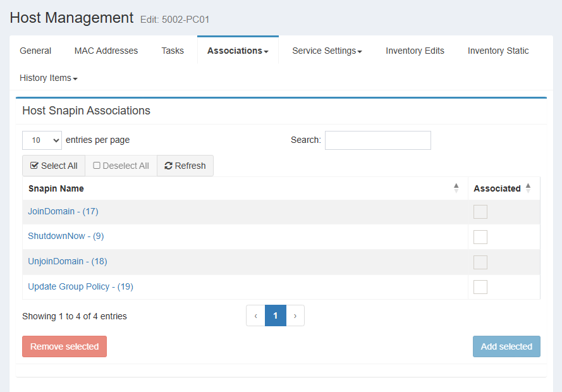Click Deselect All button
This screenshot has height=392, width=562.
click(x=121, y=166)
